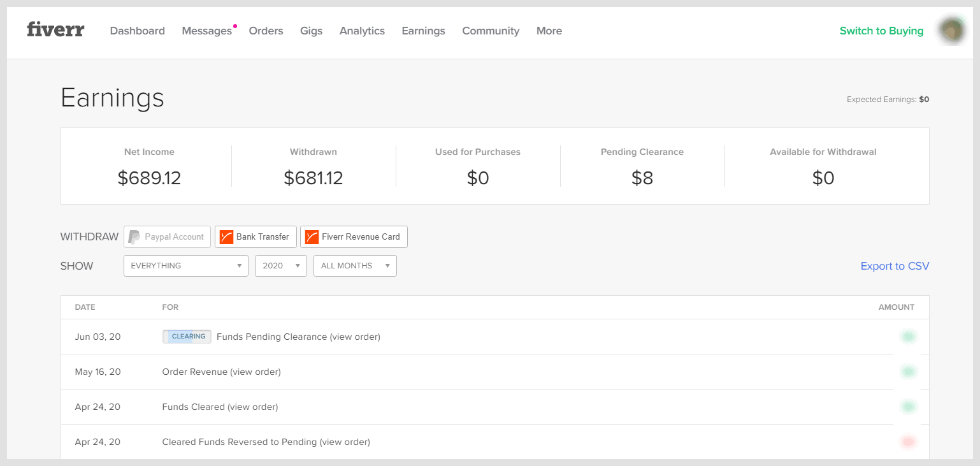The width and height of the screenshot is (980, 466).
Task: Withdraw via Bank Transfer button
Action: [x=256, y=237]
